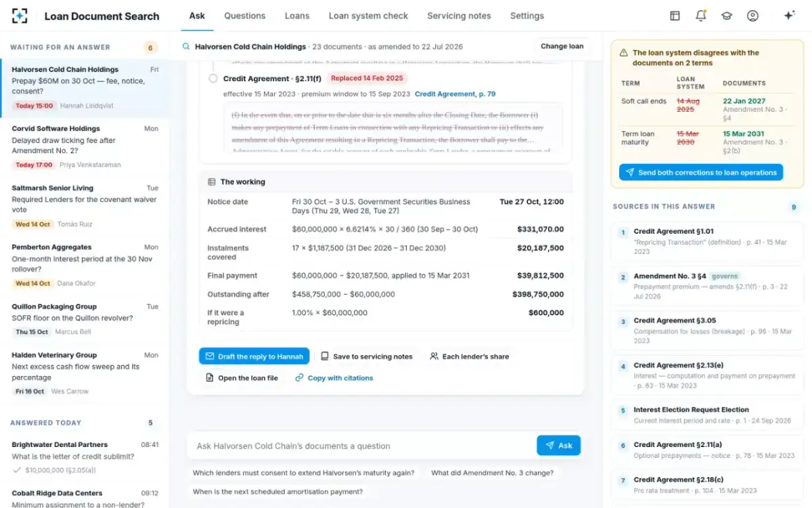This screenshot has width=812, height=508.
Task: Open answered Brightwater Dental Partners question
Action: point(85,457)
